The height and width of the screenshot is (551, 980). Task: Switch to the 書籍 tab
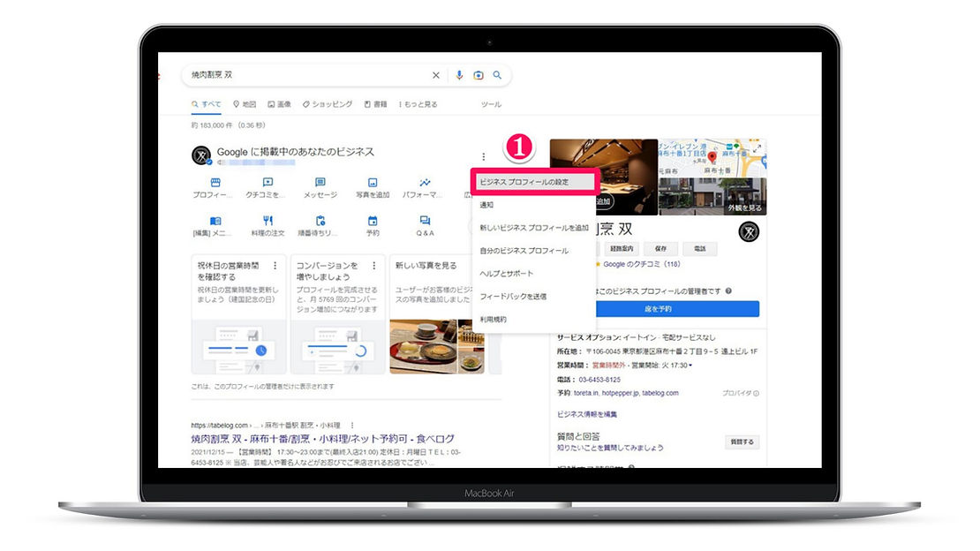point(375,104)
